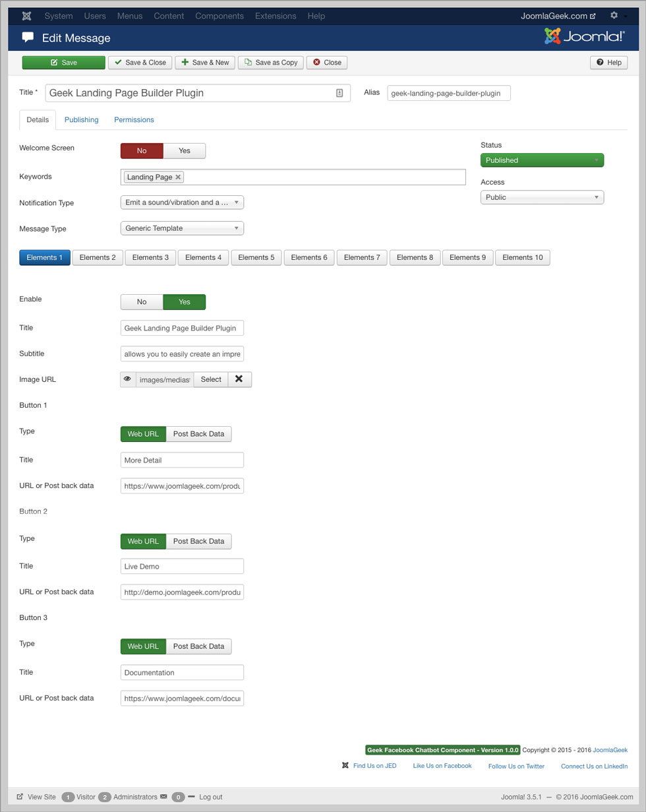Image resolution: width=646 pixels, height=812 pixels.
Task: Switch to Elements 5
Action: pyautogui.click(x=256, y=257)
